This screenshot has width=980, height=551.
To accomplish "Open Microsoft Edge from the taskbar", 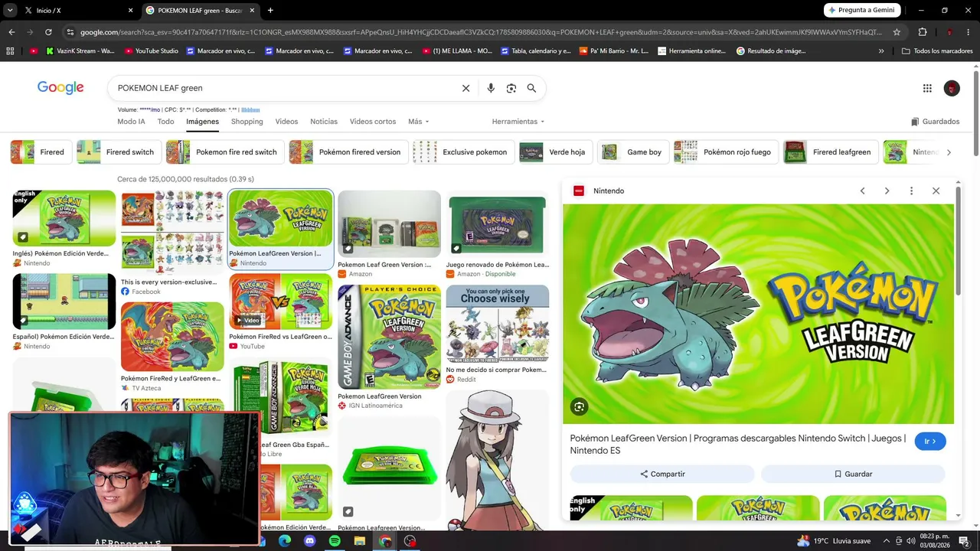I will pos(284,541).
